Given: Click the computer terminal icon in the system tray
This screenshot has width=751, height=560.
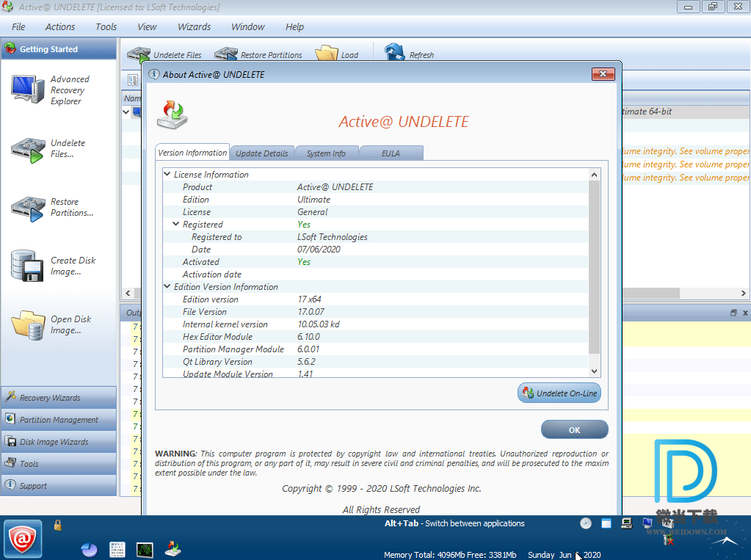Looking at the screenshot, I should (x=626, y=523).
